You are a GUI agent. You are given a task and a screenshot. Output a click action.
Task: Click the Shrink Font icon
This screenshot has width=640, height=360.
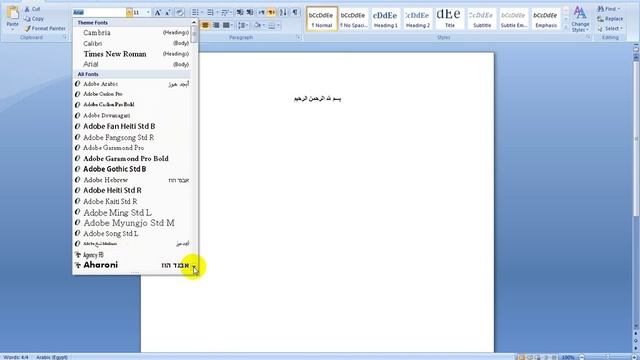[x=168, y=13]
